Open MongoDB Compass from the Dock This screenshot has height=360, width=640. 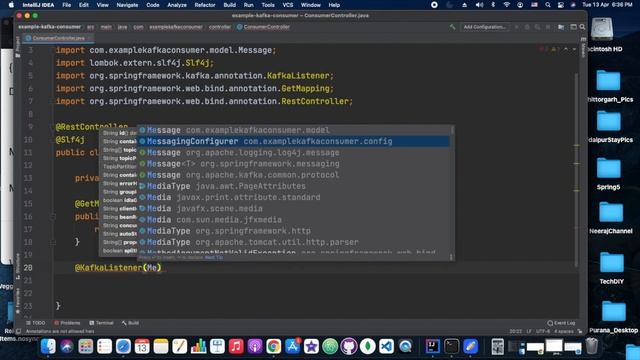368,347
